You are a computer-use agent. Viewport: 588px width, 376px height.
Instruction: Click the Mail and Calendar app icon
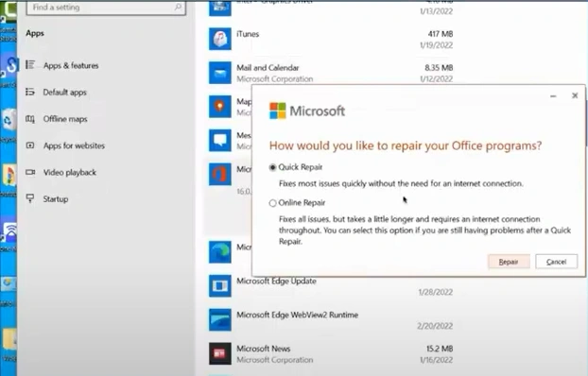tap(219, 73)
